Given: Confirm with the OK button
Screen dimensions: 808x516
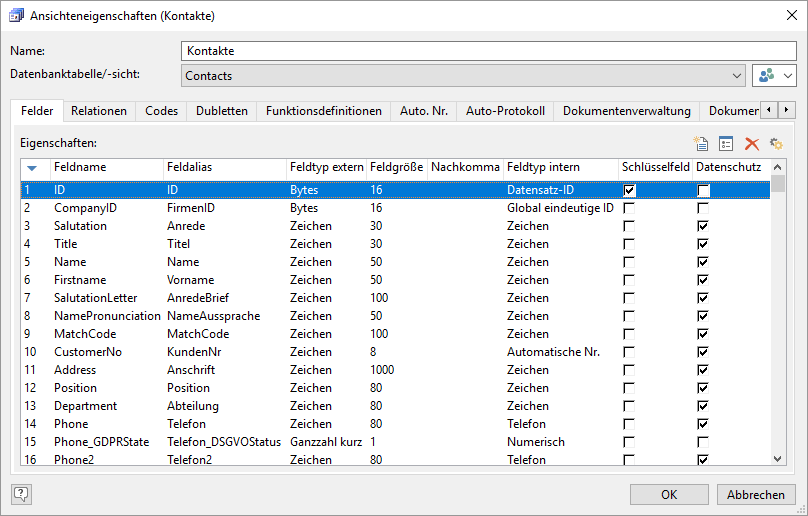Looking at the screenshot, I should coord(669,494).
